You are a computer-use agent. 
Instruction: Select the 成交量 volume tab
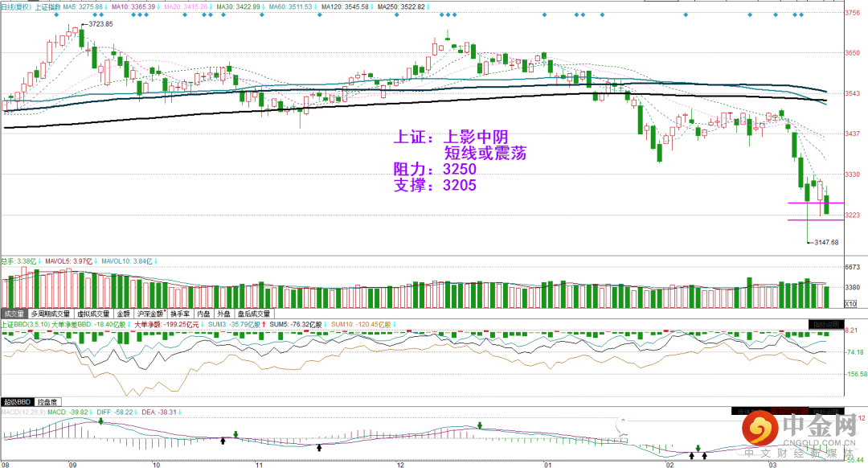pyautogui.click(x=14, y=314)
